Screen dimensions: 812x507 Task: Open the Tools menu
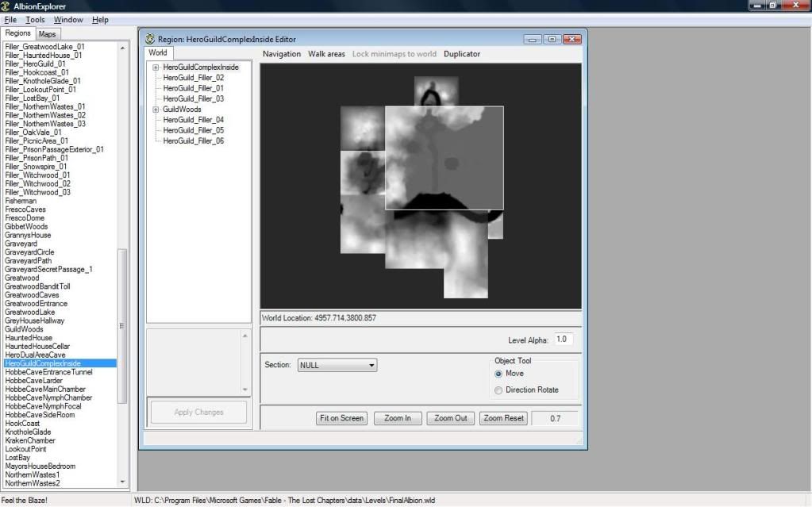coord(35,20)
